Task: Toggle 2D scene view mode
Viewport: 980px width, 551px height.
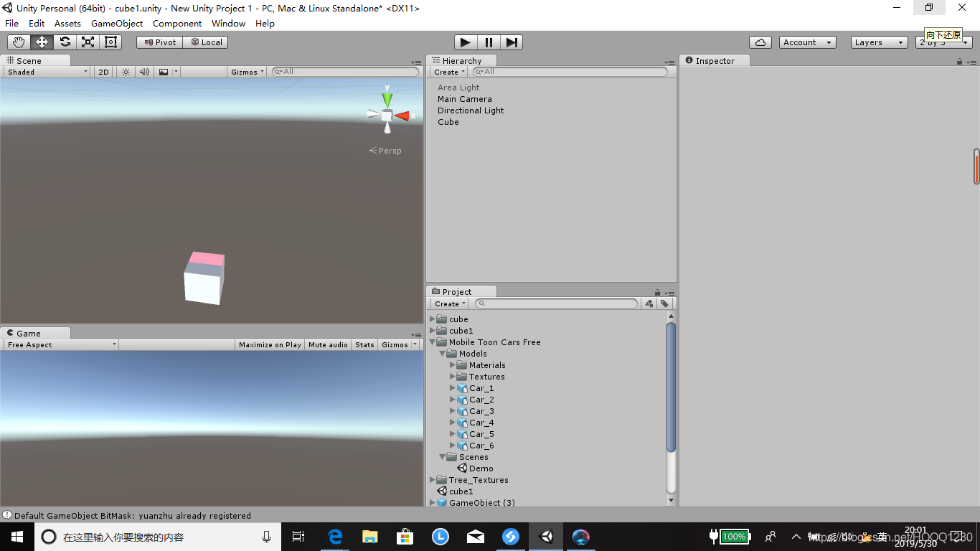Action: 103,72
